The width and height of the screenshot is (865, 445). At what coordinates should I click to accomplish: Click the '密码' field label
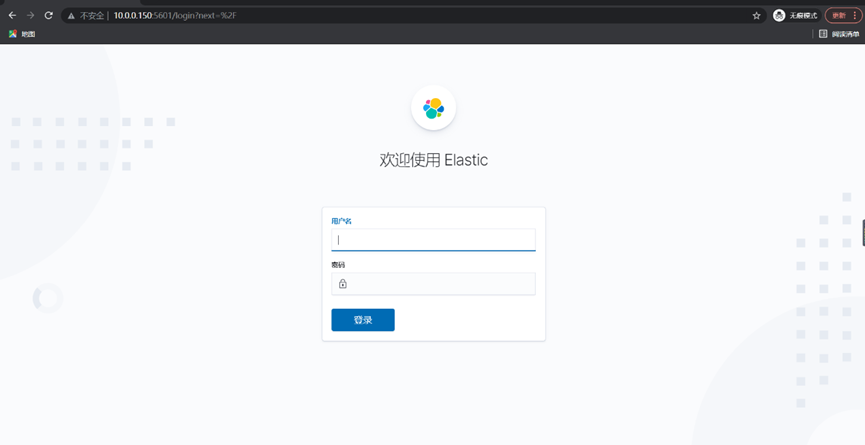338,265
